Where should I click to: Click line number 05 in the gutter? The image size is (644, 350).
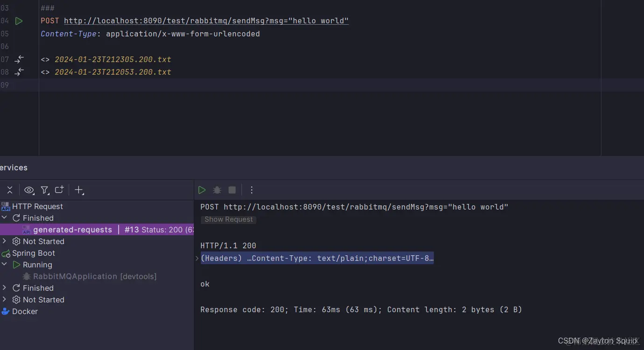click(x=4, y=34)
